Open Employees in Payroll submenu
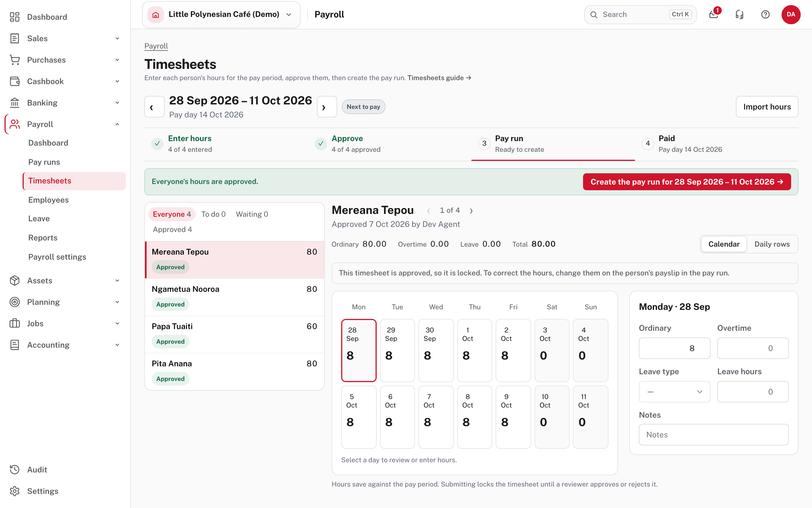This screenshot has height=508, width=812. (x=48, y=200)
